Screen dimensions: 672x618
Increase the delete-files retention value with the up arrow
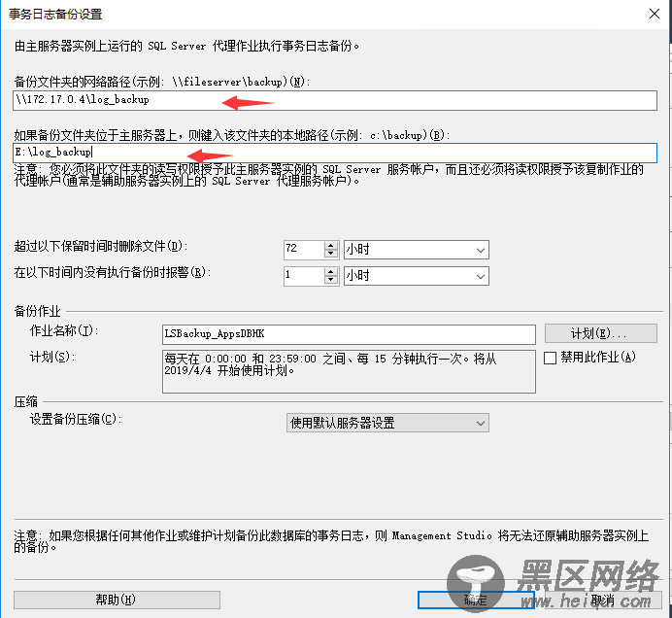(x=331, y=245)
